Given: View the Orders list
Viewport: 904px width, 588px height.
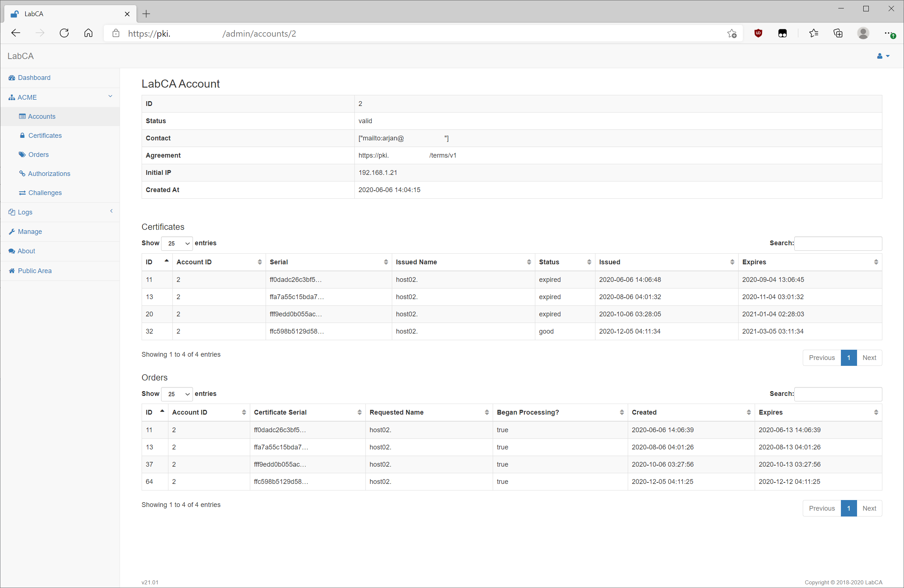Looking at the screenshot, I should tap(38, 154).
